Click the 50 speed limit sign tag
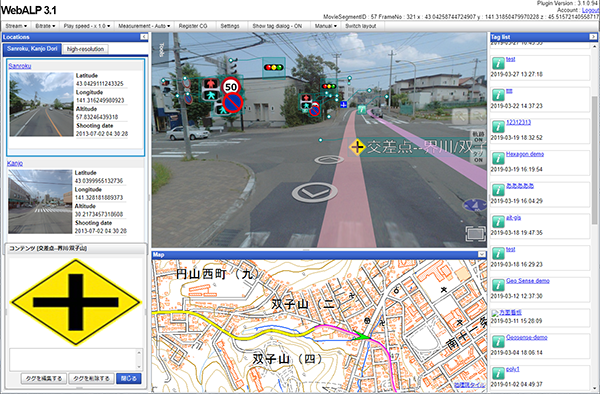This screenshot has width=600, height=394. pos(231,87)
